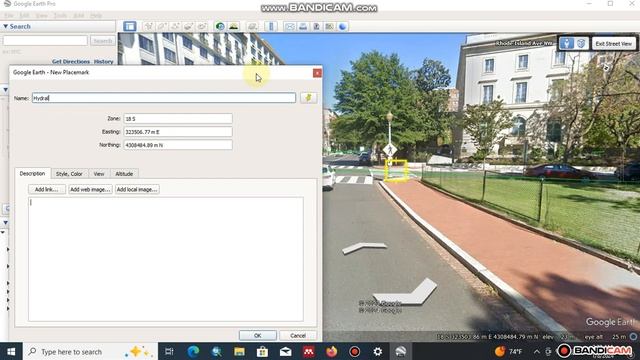Open the Tools menu

(60, 16)
